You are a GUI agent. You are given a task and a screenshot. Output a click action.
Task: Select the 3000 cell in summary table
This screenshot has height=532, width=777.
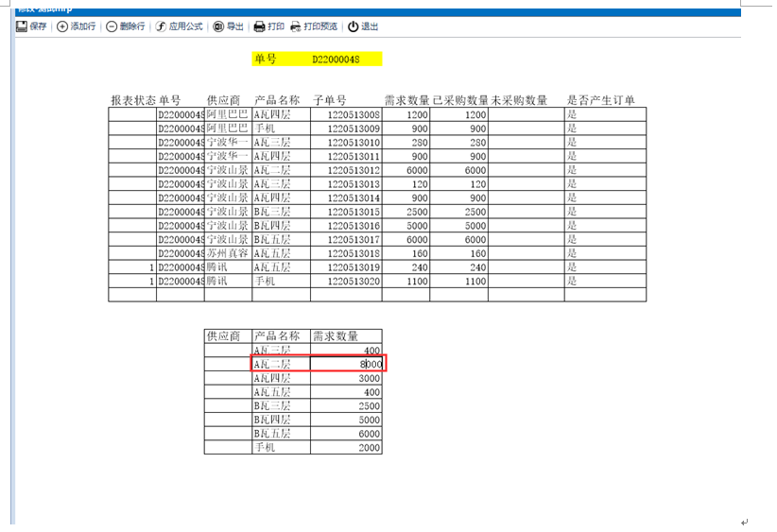[346, 378]
